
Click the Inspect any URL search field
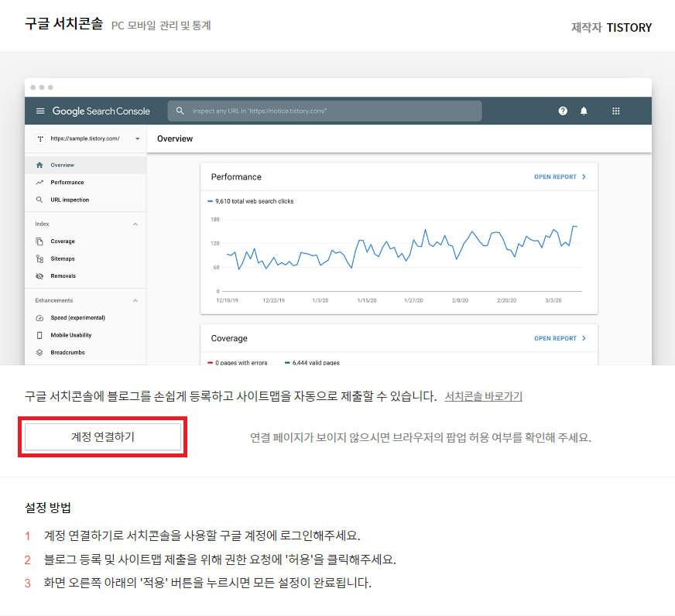click(324, 111)
